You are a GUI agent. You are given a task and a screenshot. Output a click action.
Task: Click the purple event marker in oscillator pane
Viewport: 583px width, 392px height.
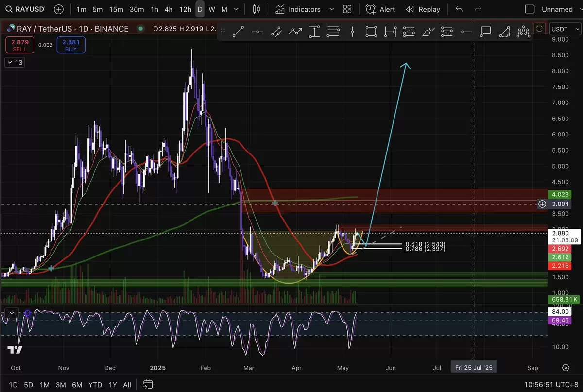[27, 314]
